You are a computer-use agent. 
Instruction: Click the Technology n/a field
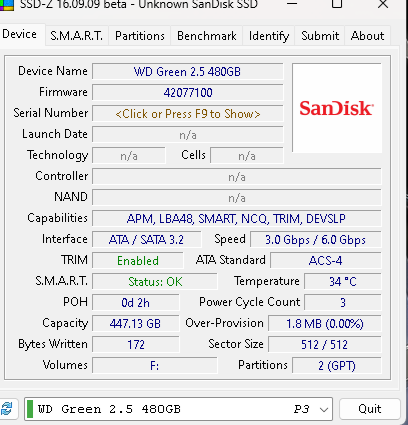click(x=129, y=156)
